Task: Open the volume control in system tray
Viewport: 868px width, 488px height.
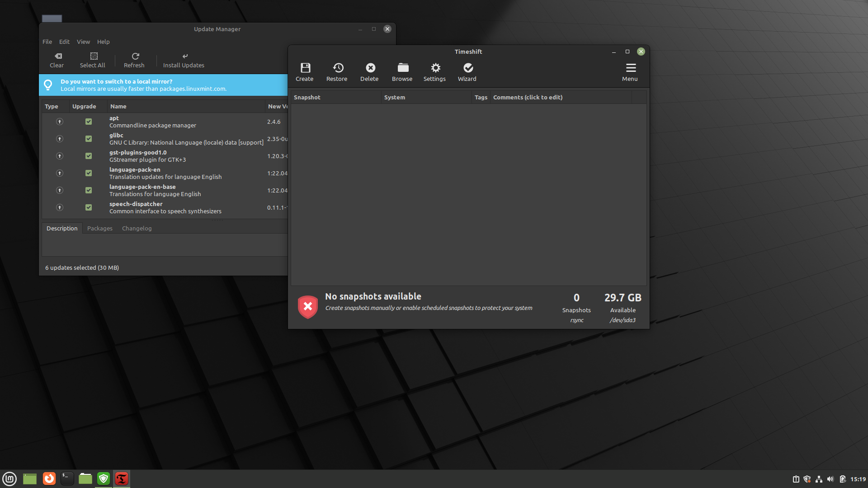Action: click(x=830, y=479)
